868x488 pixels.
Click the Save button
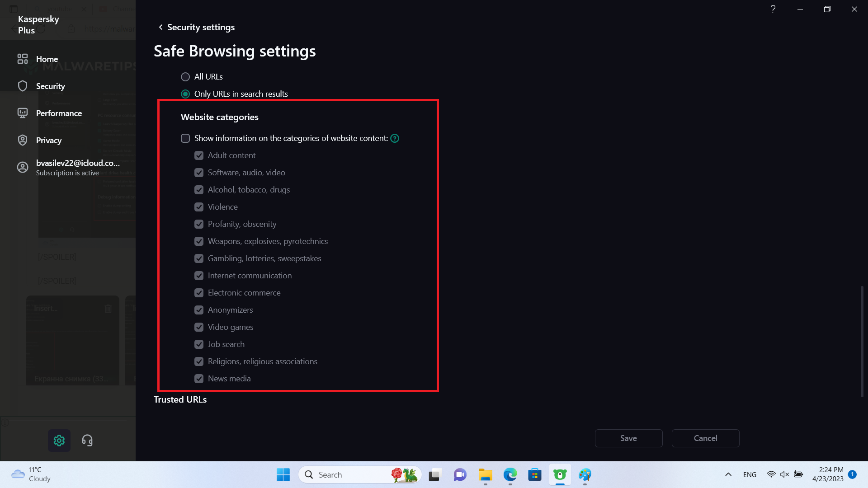point(628,438)
